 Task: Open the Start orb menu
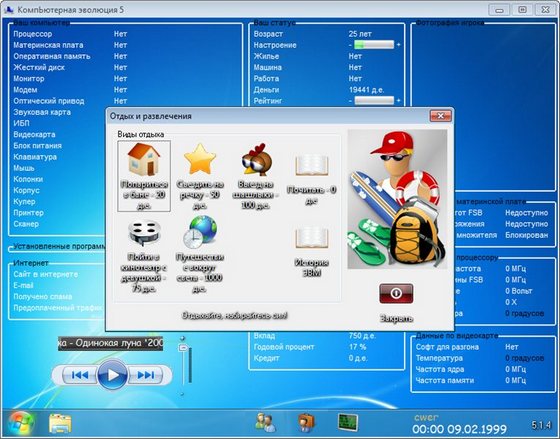(x=20, y=424)
